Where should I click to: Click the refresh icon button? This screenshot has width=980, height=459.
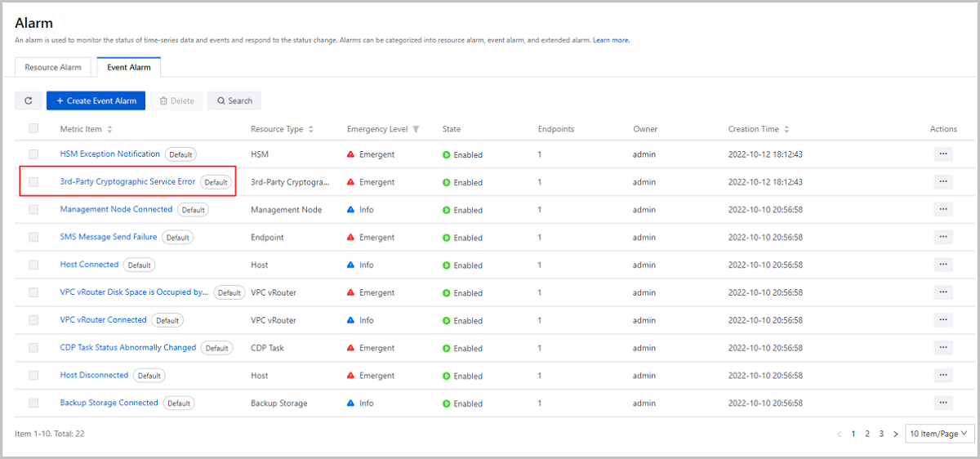[28, 100]
